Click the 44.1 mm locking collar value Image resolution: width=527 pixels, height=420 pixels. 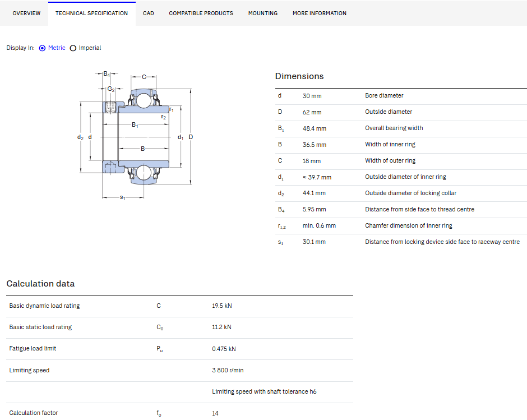314,193
